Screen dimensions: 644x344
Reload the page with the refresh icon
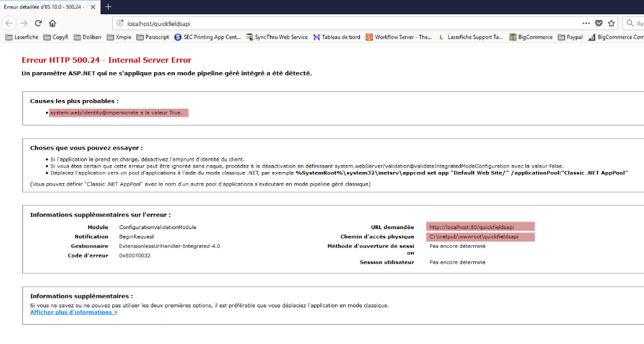coord(38,24)
